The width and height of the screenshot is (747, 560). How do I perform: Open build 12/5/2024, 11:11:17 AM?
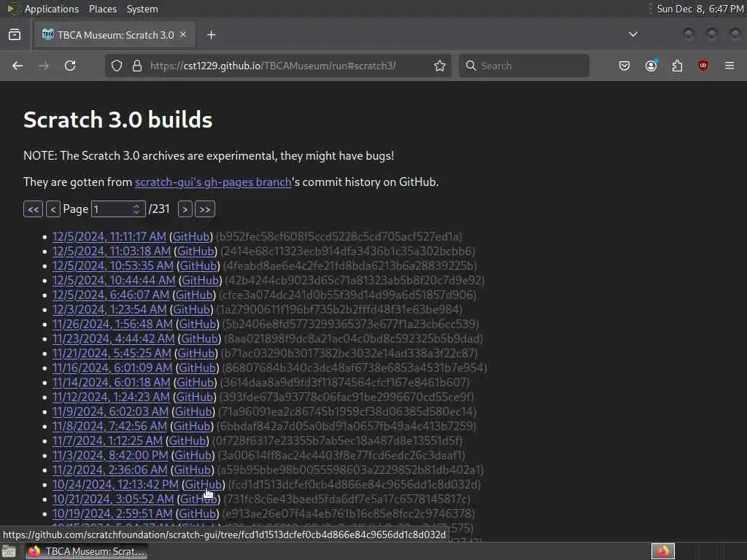coord(109,236)
